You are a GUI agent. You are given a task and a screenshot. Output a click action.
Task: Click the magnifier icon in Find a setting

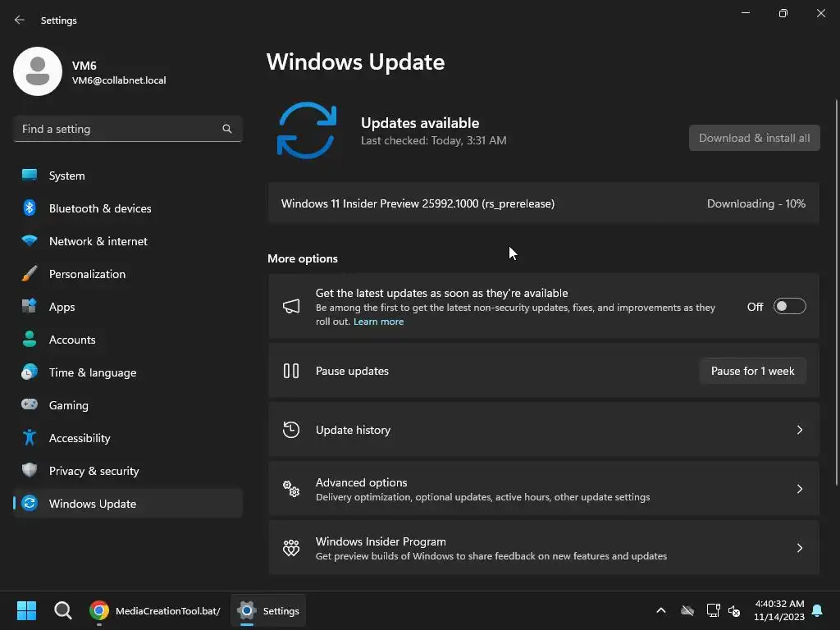tap(227, 129)
